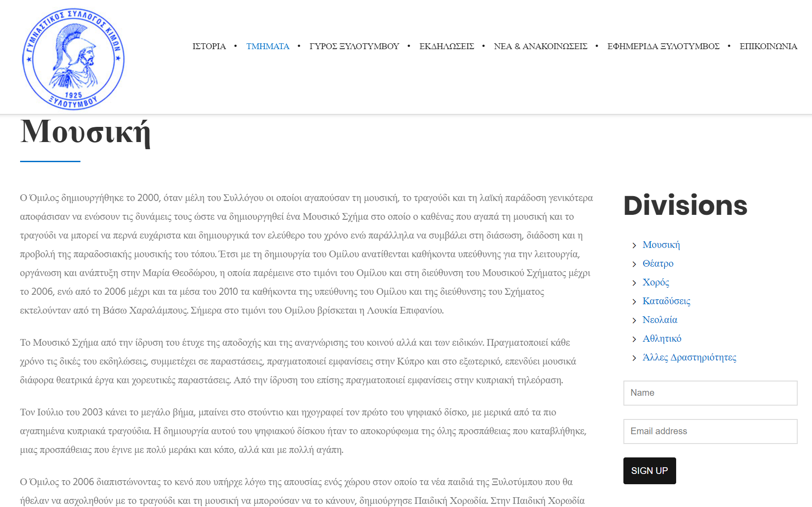Click the Kimon club logo
The width and height of the screenshot is (812, 507).
[x=73, y=59]
